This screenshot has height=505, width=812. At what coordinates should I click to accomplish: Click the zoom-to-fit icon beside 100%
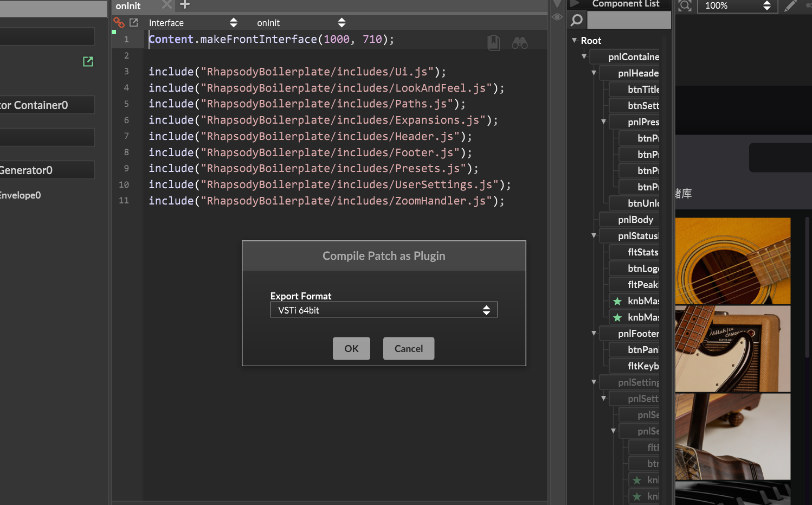point(685,5)
